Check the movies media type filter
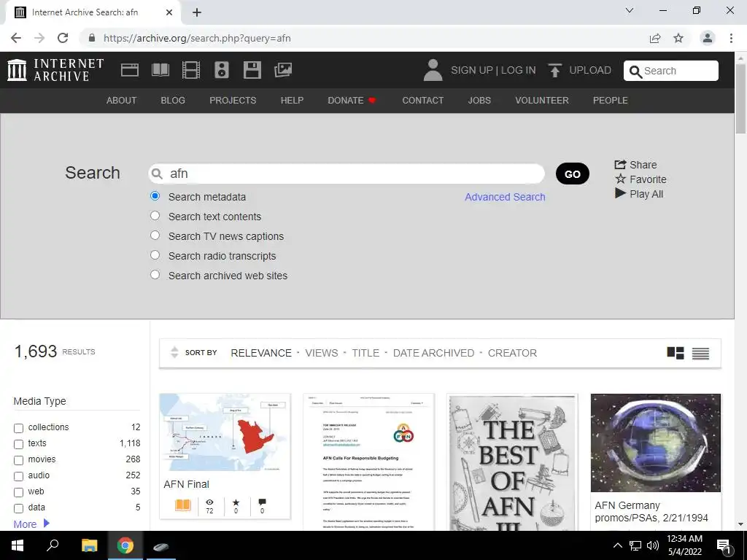The height and width of the screenshot is (560, 747). 18,460
